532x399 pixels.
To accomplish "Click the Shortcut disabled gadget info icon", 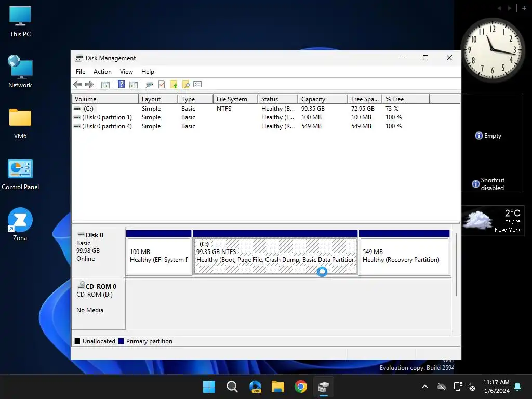I will click(x=476, y=184).
